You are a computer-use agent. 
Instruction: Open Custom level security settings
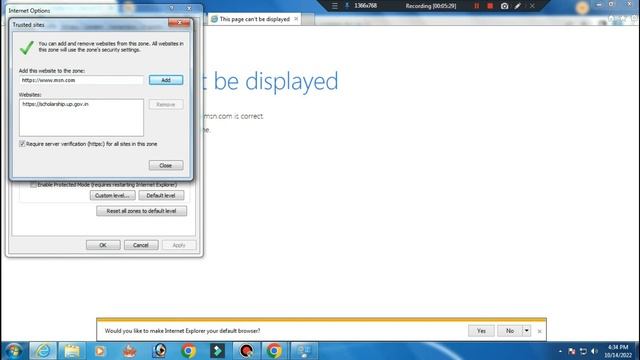[x=112, y=196]
